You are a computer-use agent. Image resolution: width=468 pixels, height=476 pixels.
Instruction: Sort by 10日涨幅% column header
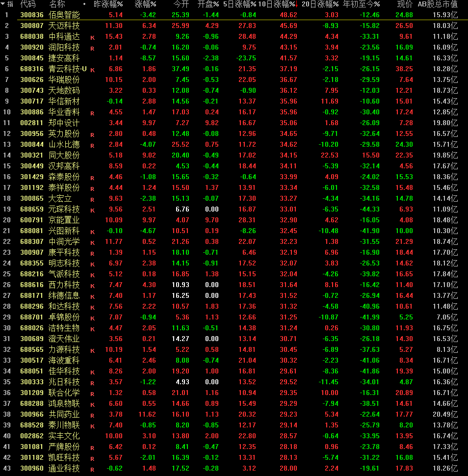click(278, 4)
